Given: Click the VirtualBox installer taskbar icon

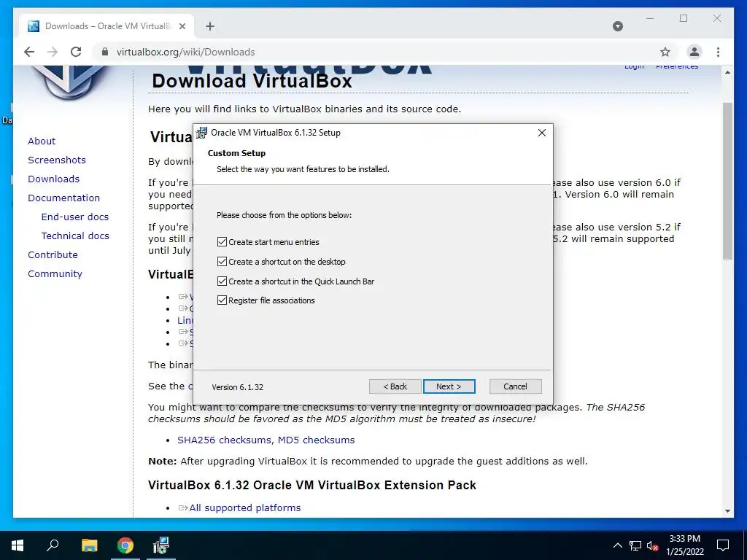Looking at the screenshot, I should [x=161, y=545].
